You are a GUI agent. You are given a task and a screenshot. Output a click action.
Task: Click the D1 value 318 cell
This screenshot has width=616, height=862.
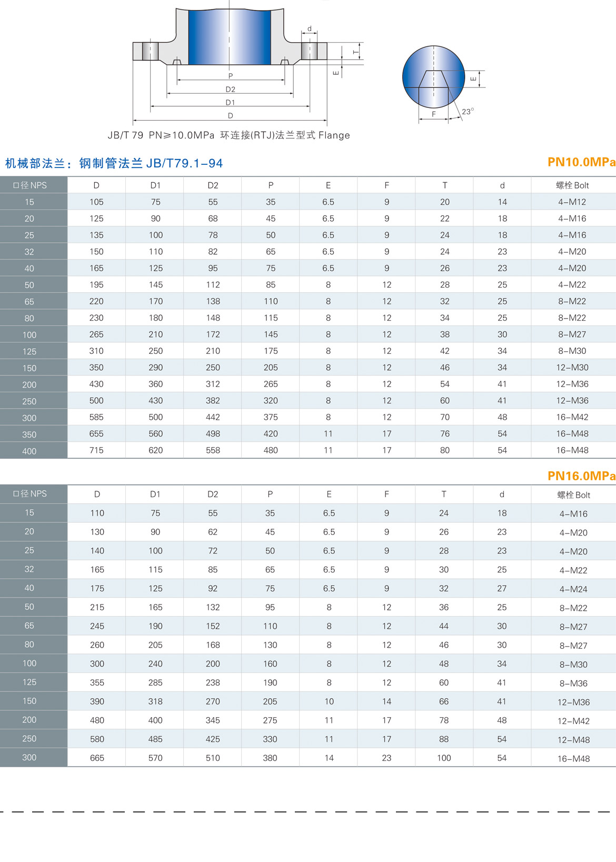(x=155, y=701)
